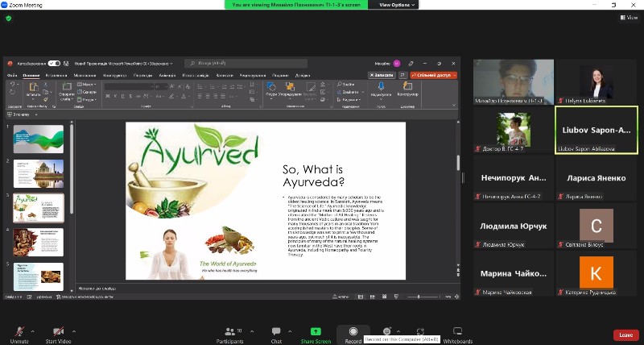The height and width of the screenshot is (345, 644).
Task: Click the green Share Screen button
Action: click(x=316, y=331)
